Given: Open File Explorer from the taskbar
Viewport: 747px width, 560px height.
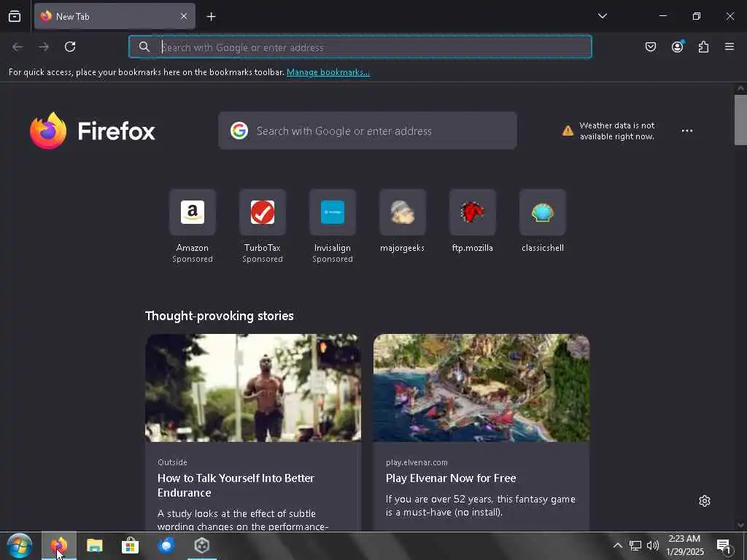Looking at the screenshot, I should 94,545.
